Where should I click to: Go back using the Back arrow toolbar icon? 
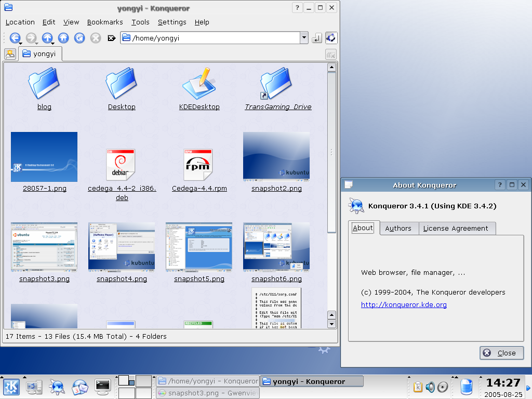click(15, 37)
